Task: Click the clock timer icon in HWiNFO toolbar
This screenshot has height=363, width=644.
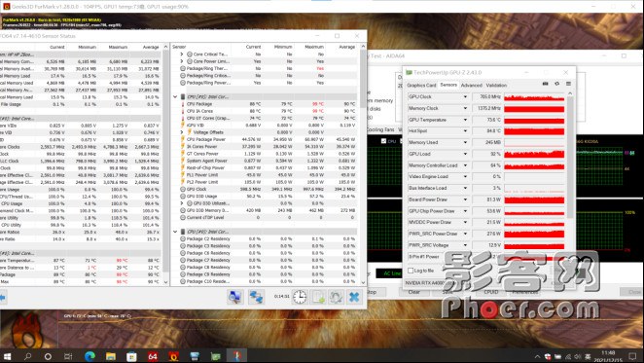Action: click(x=300, y=297)
